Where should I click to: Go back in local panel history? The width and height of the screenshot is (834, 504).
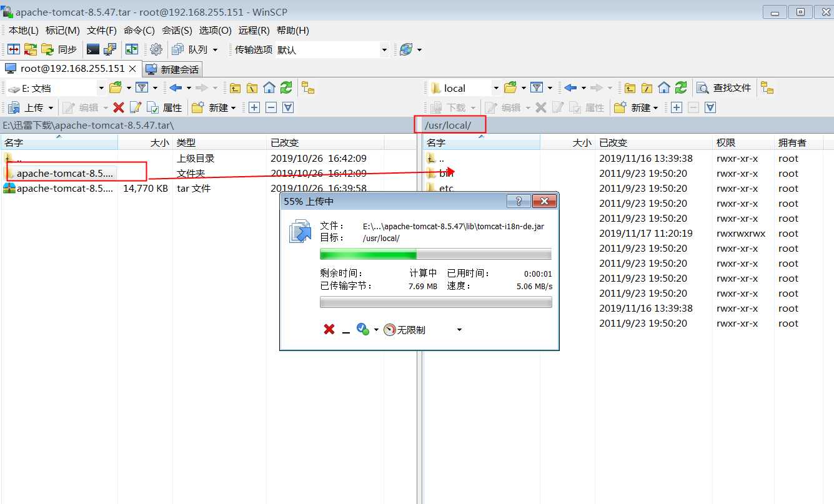click(x=176, y=88)
